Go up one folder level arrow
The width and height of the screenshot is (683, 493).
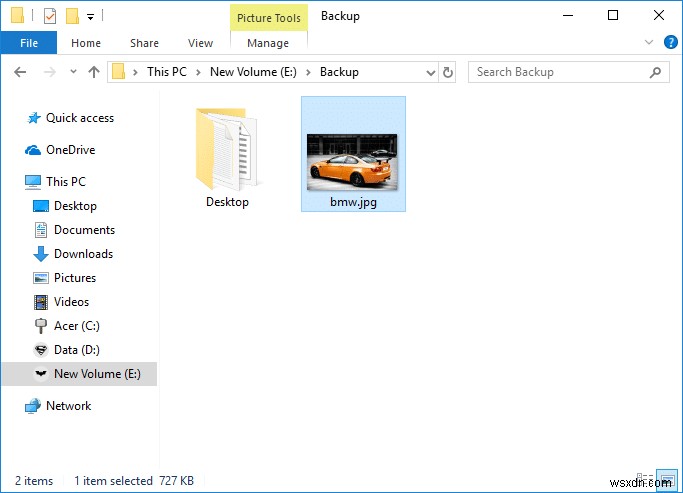coord(94,72)
